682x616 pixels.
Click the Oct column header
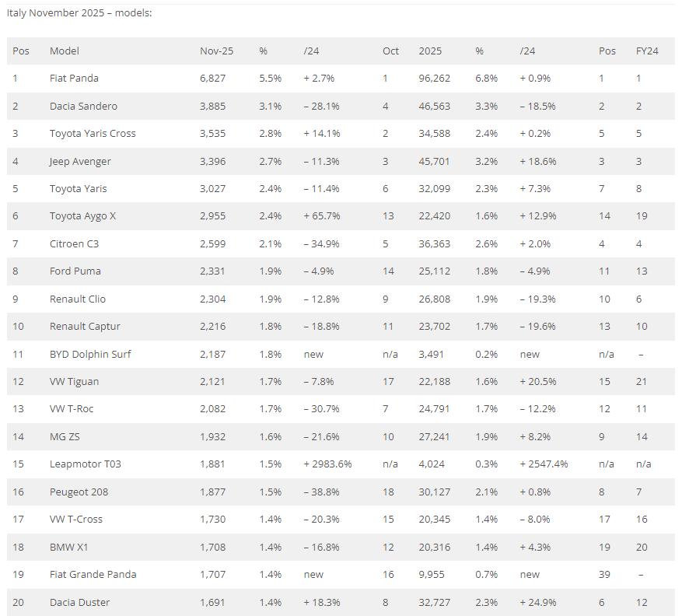[x=390, y=51]
